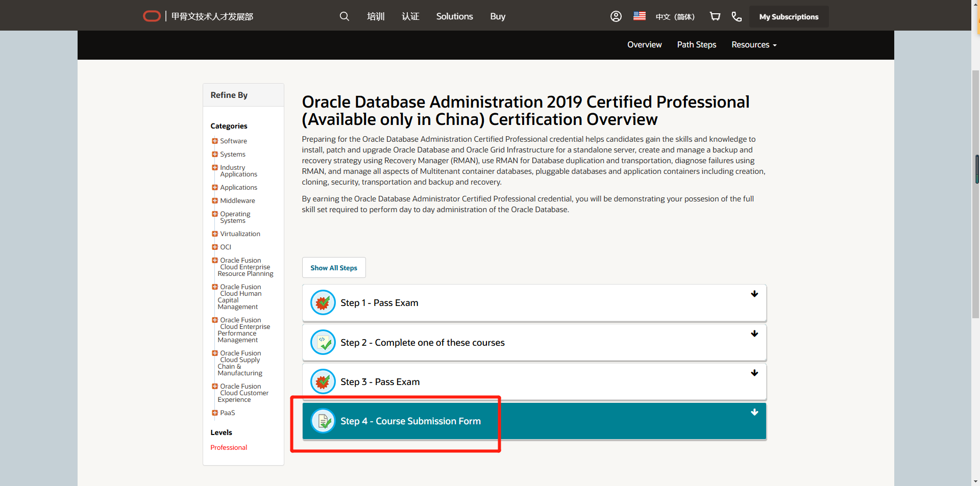Open the account profile icon

(615, 16)
